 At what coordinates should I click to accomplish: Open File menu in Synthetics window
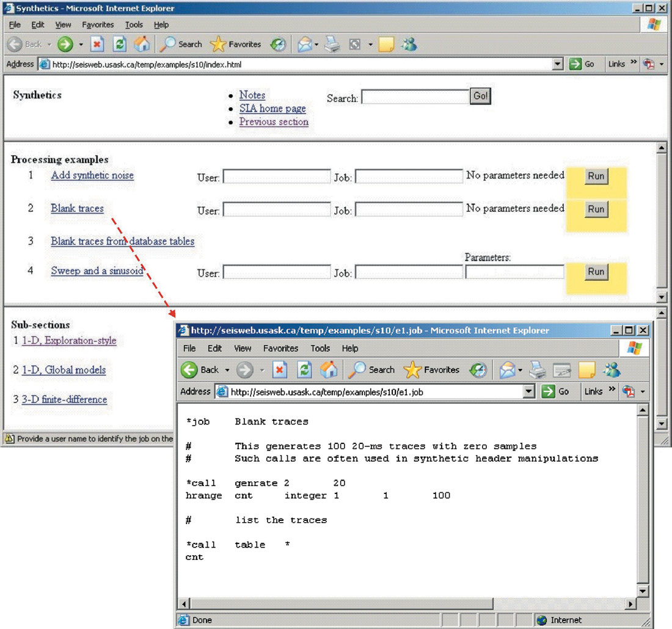[x=15, y=25]
